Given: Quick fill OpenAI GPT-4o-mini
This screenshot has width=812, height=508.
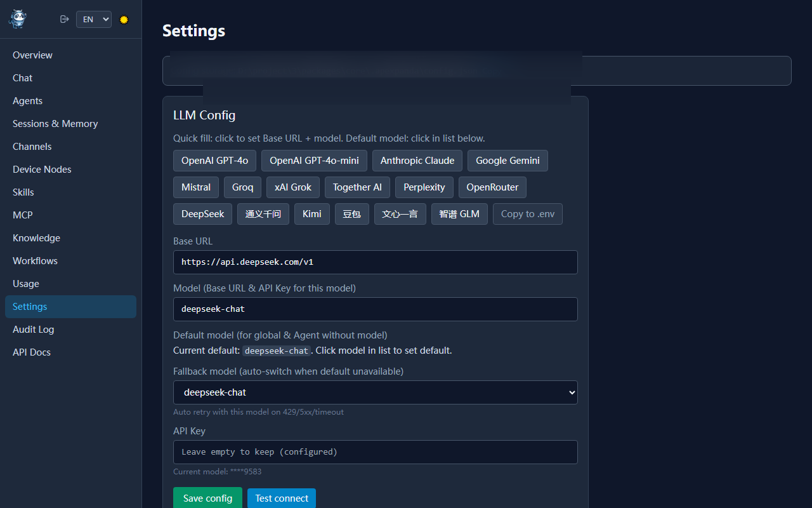Looking at the screenshot, I should click(314, 161).
